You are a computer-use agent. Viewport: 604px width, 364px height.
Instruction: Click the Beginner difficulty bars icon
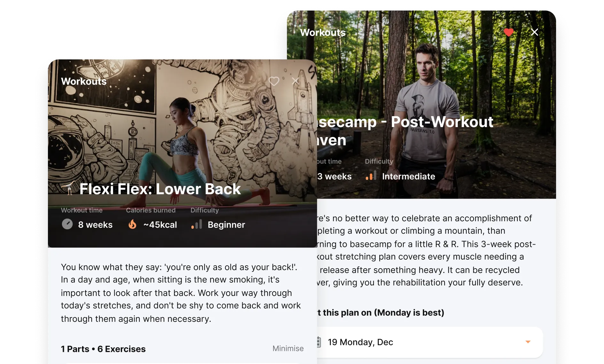click(x=197, y=224)
